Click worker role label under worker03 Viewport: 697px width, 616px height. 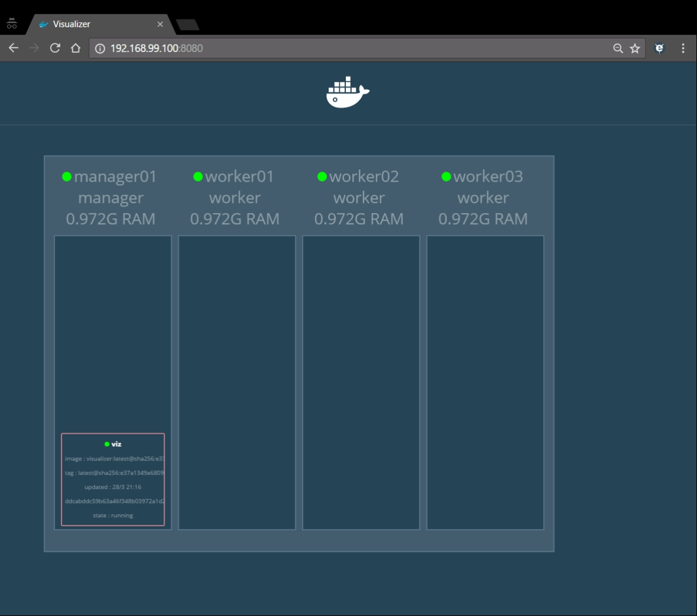point(483,198)
